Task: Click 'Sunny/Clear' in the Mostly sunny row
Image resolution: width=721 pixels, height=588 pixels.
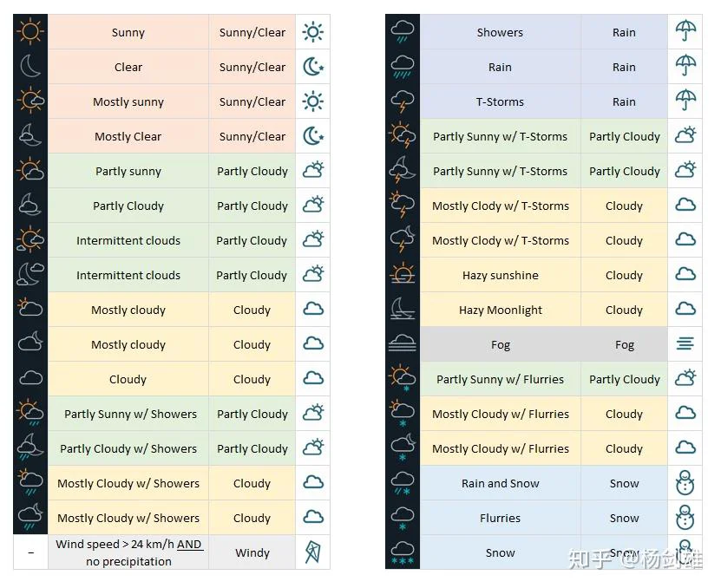Action: (252, 101)
